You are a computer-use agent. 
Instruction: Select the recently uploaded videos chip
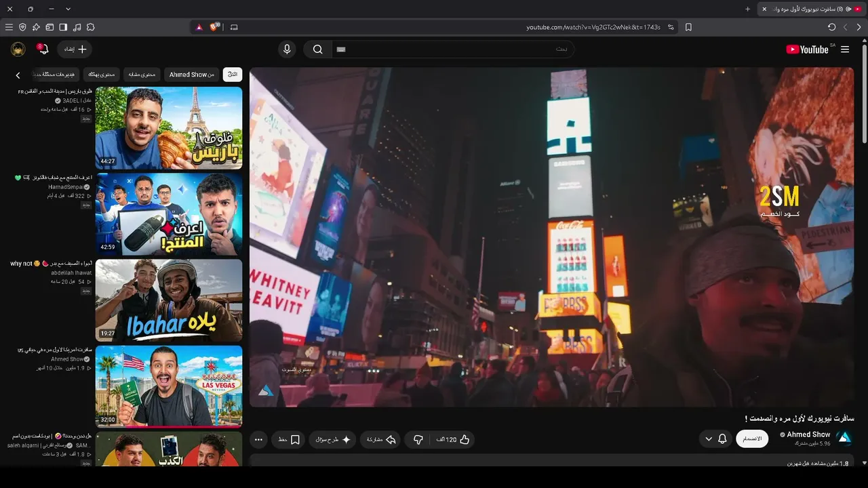tap(56, 75)
